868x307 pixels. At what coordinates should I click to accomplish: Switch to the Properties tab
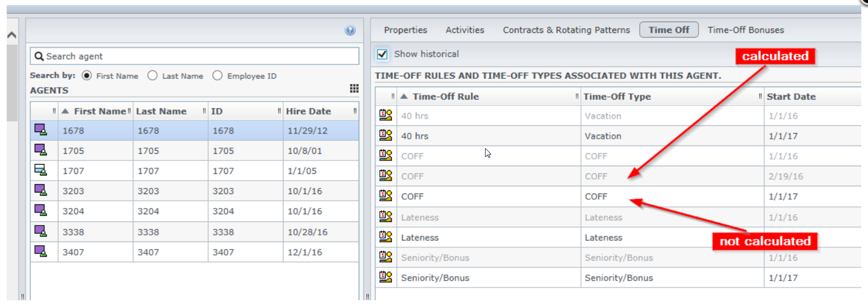click(x=405, y=30)
